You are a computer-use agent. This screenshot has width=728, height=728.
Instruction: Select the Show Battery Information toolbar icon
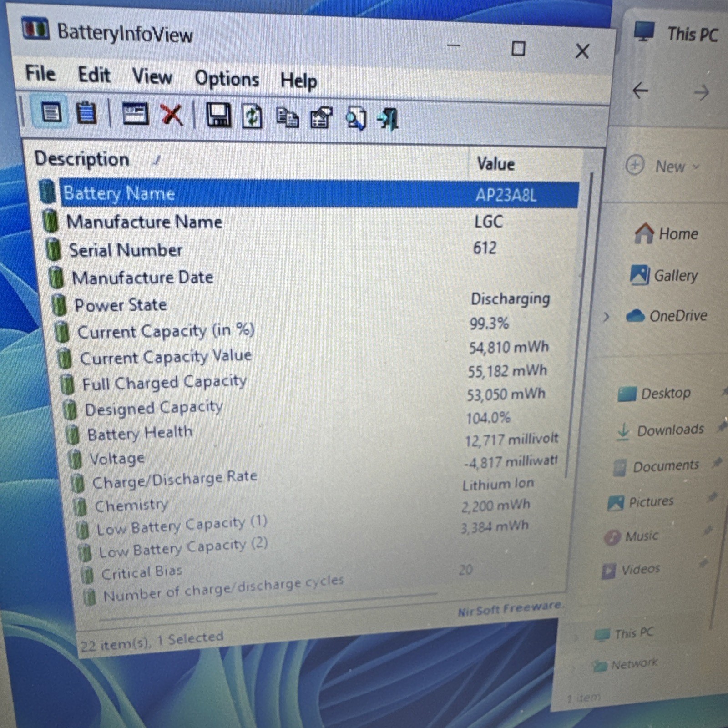click(x=51, y=112)
